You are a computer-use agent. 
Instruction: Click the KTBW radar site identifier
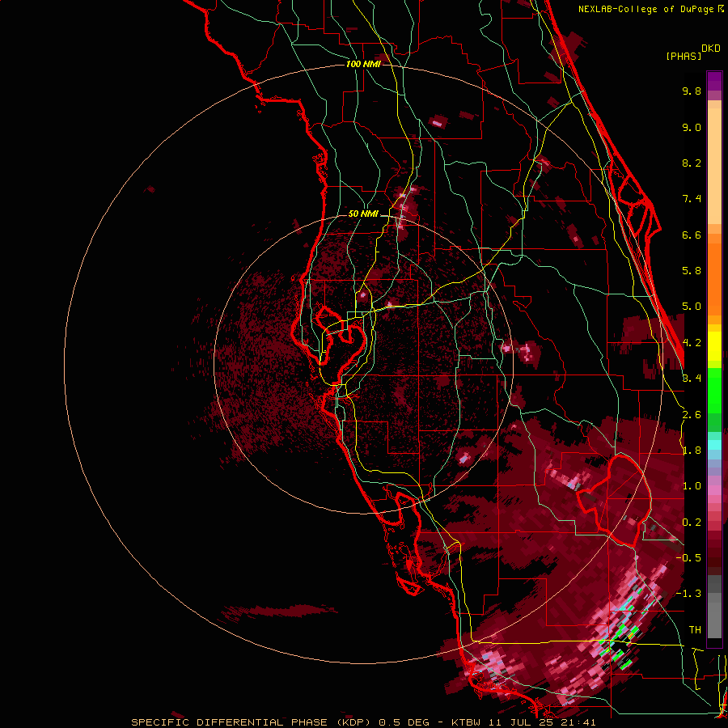click(x=466, y=722)
